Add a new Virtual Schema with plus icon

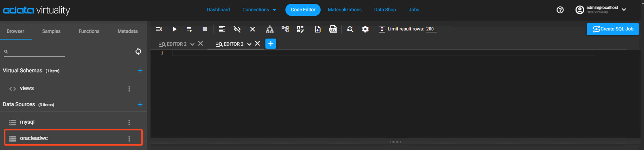click(x=140, y=71)
